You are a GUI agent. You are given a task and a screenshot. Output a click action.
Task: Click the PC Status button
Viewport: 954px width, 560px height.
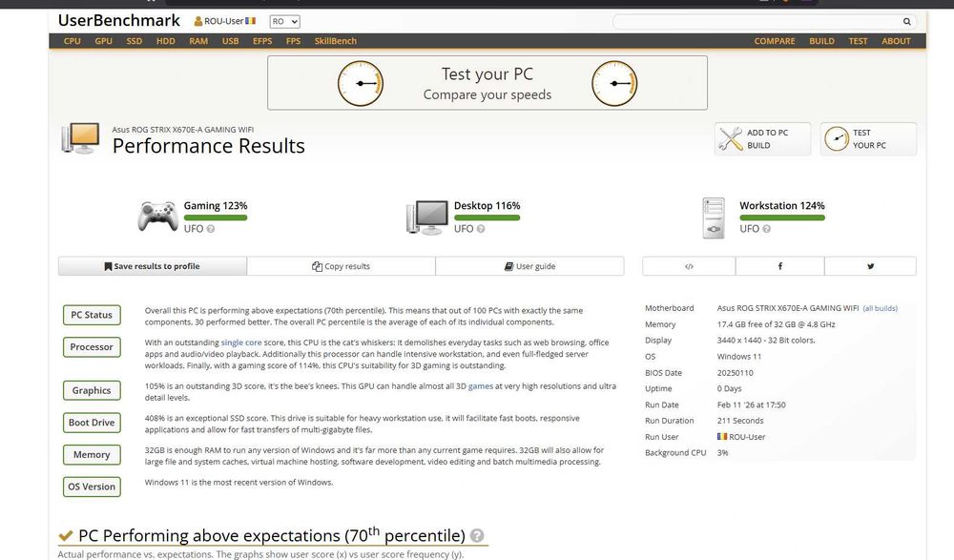pos(92,315)
